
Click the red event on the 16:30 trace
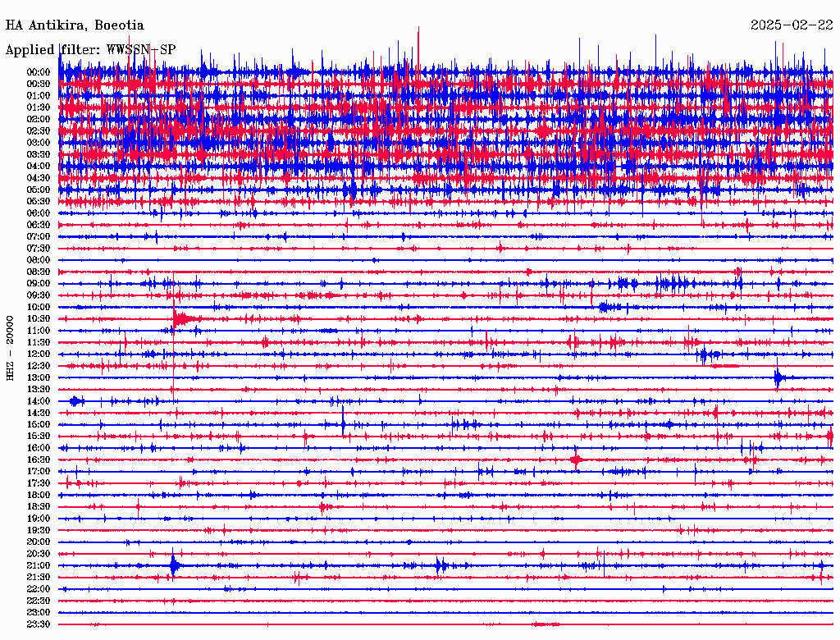[x=577, y=459]
